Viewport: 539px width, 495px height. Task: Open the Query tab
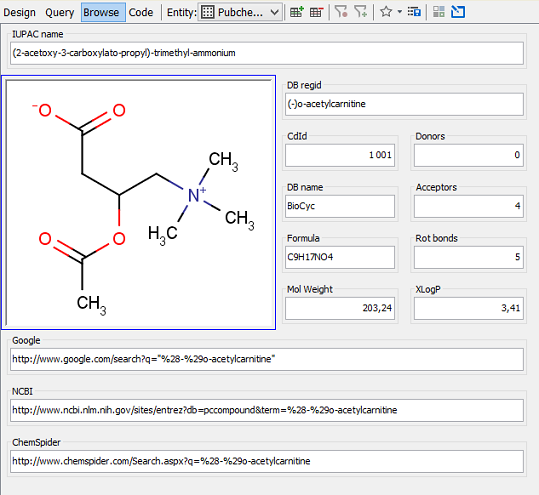[59, 12]
